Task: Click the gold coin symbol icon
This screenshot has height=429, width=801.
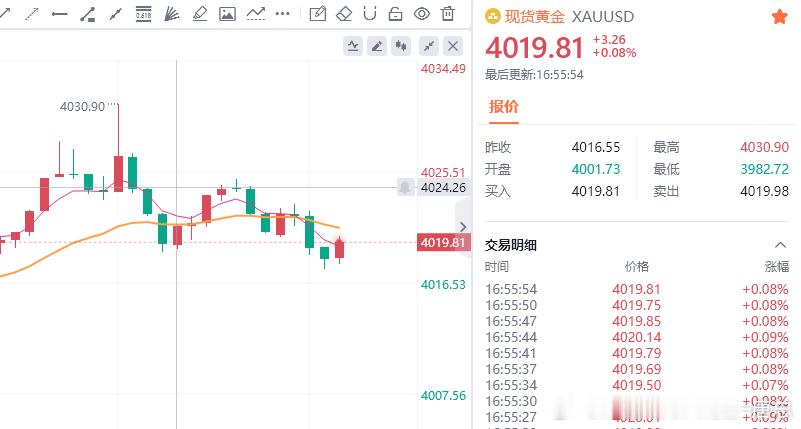Action: tap(492, 17)
